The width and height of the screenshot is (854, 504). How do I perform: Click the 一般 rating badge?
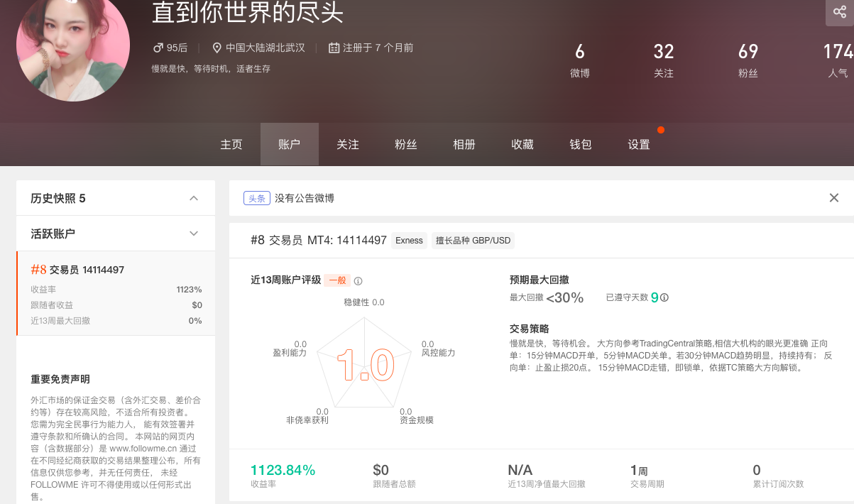pyautogui.click(x=338, y=280)
